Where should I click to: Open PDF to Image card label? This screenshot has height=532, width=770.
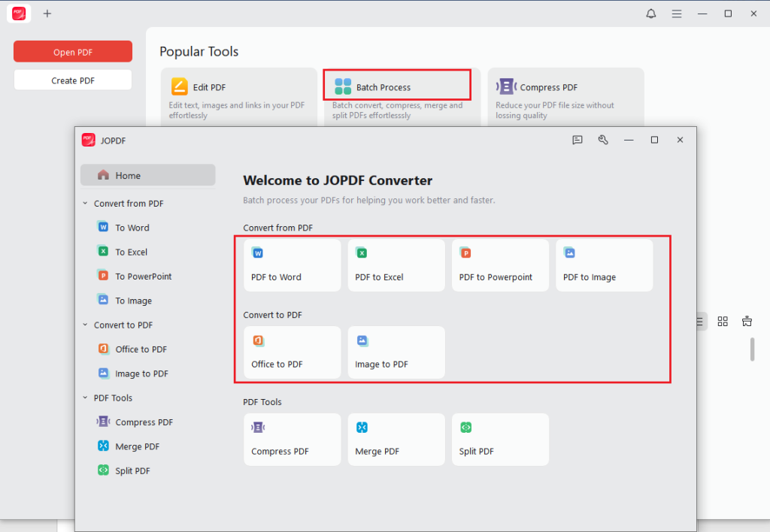click(x=590, y=278)
